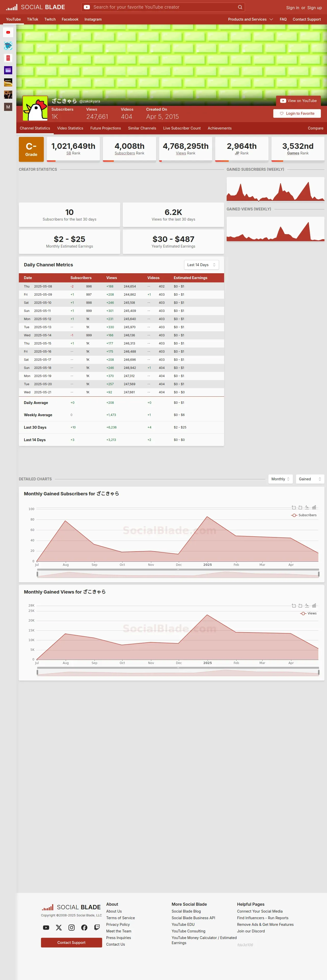Open the Monthly interval dropdown

281,479
